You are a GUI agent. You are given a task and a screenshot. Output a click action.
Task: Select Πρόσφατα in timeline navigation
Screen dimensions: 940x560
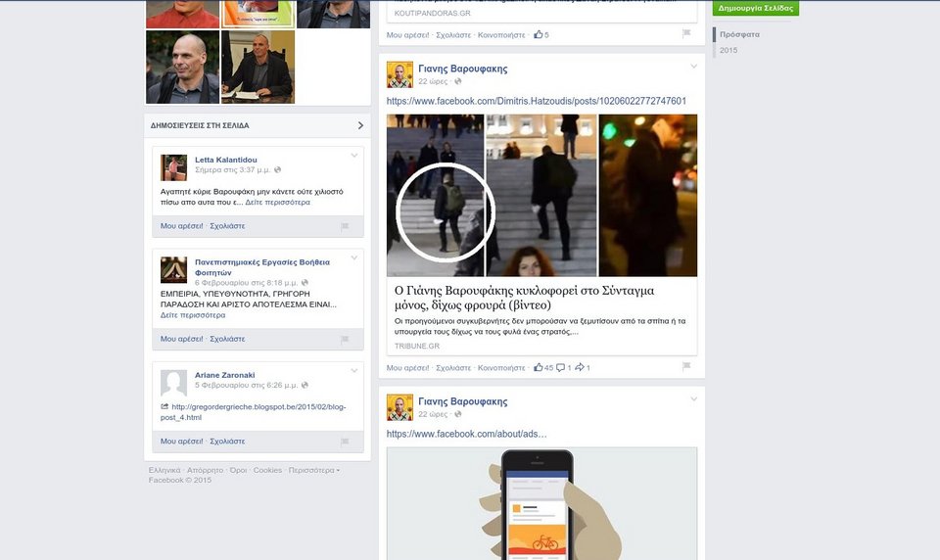740,34
